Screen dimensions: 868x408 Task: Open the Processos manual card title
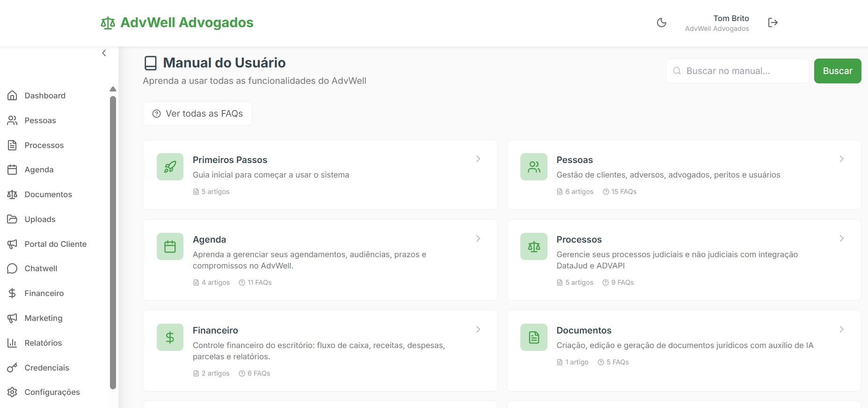579,239
